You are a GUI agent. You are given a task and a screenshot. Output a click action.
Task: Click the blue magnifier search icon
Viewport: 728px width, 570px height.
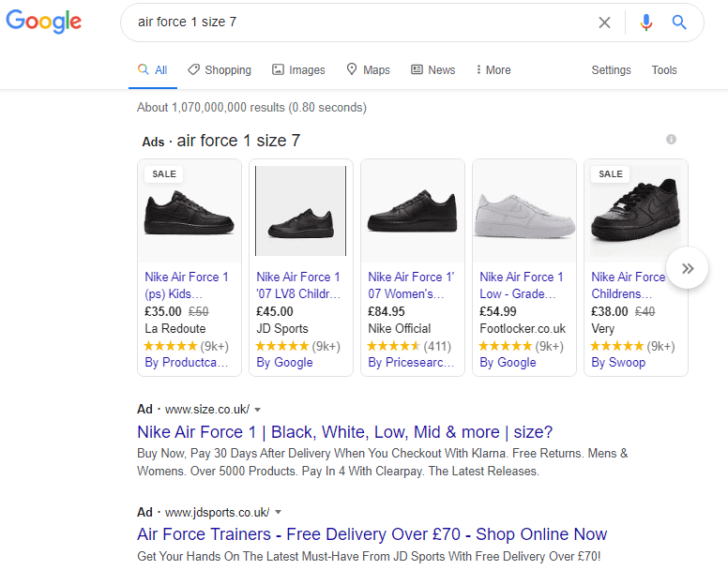click(679, 22)
